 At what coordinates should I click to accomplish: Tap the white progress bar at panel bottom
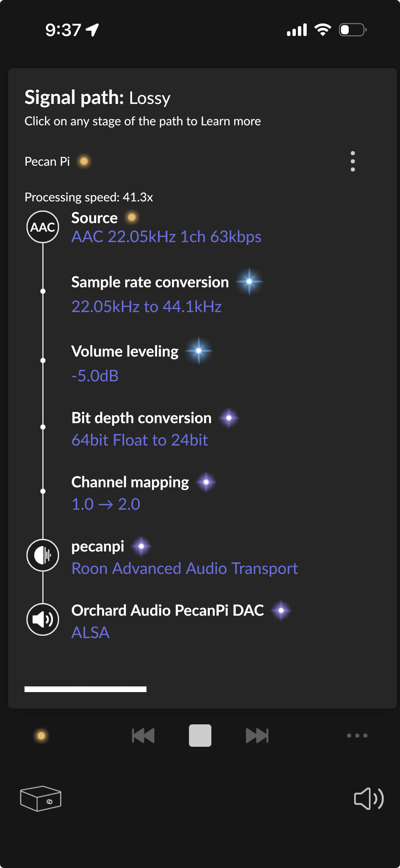tap(85, 689)
